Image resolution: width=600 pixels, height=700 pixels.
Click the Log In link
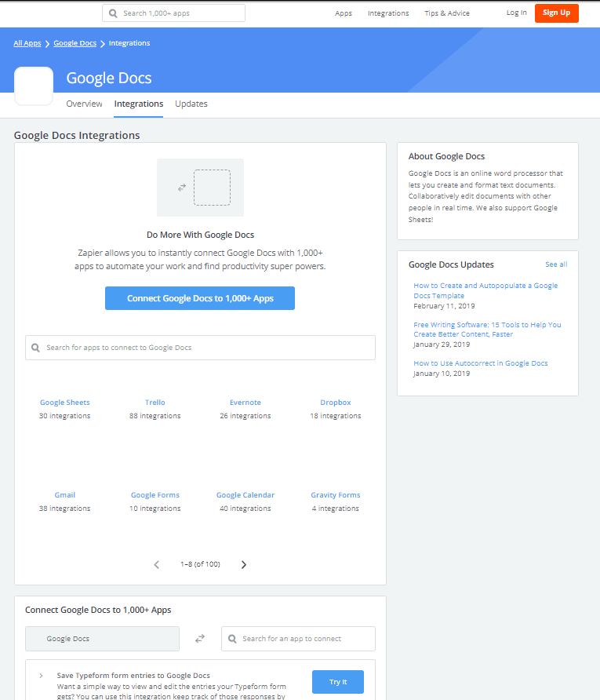[517, 13]
